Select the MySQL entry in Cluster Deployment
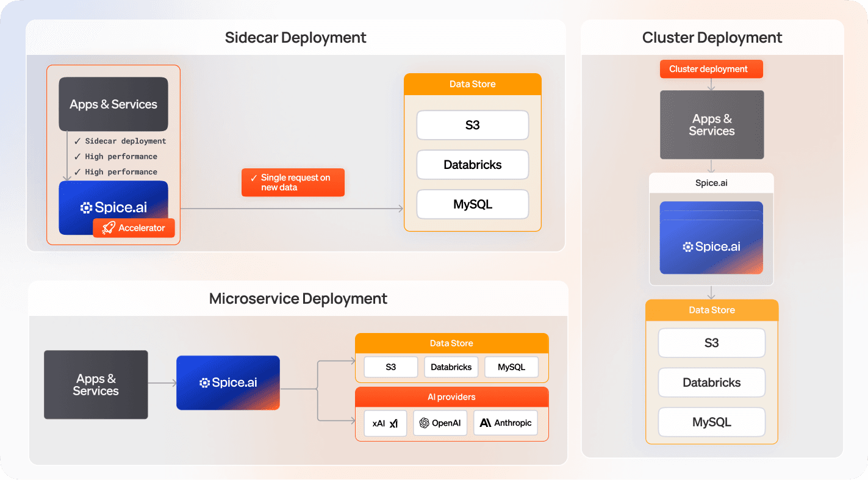Viewport: 868px width, 480px height. tap(711, 421)
